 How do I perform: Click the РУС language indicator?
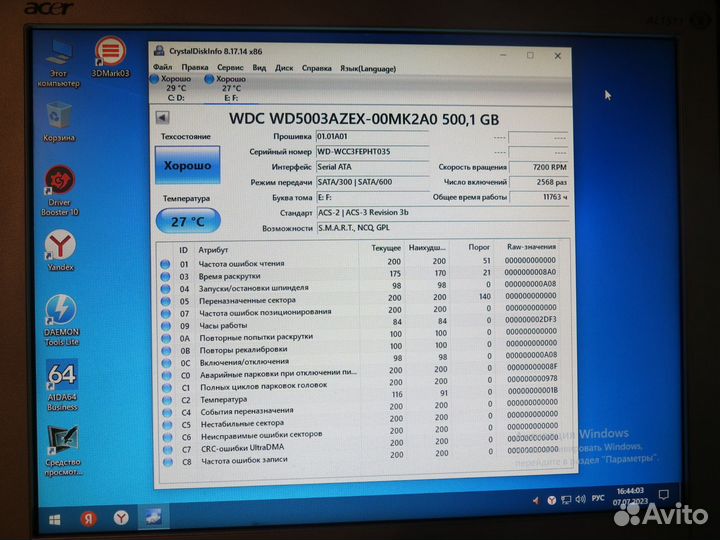tap(598, 498)
